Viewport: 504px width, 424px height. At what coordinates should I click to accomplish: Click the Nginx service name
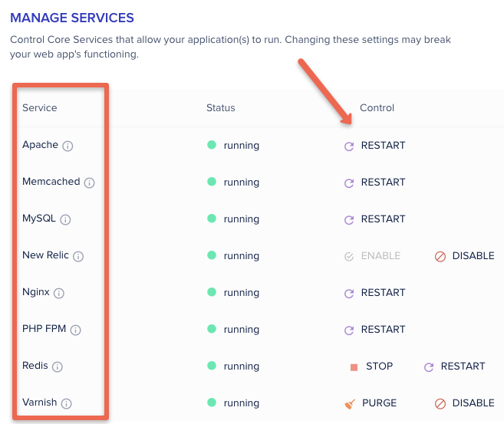coord(36,292)
